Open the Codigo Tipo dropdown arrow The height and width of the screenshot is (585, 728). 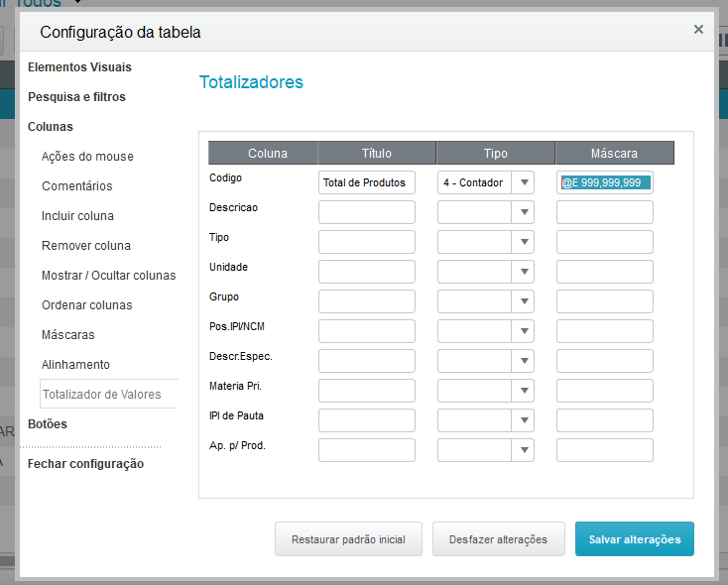tap(524, 182)
